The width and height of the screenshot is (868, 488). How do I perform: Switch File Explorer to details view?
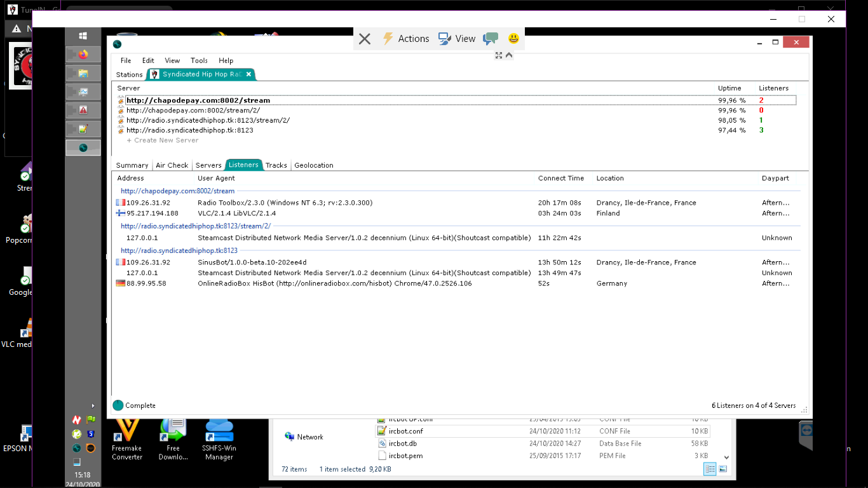710,469
